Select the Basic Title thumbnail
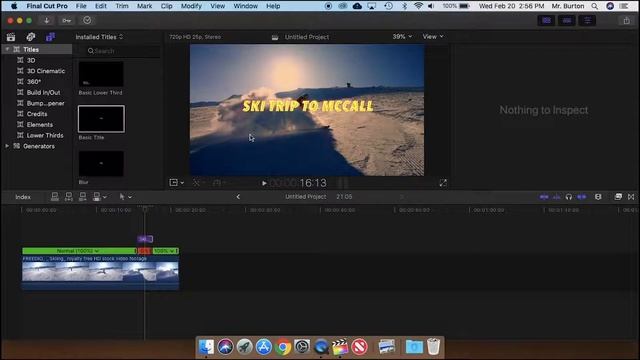640x360 pixels. coord(101,119)
